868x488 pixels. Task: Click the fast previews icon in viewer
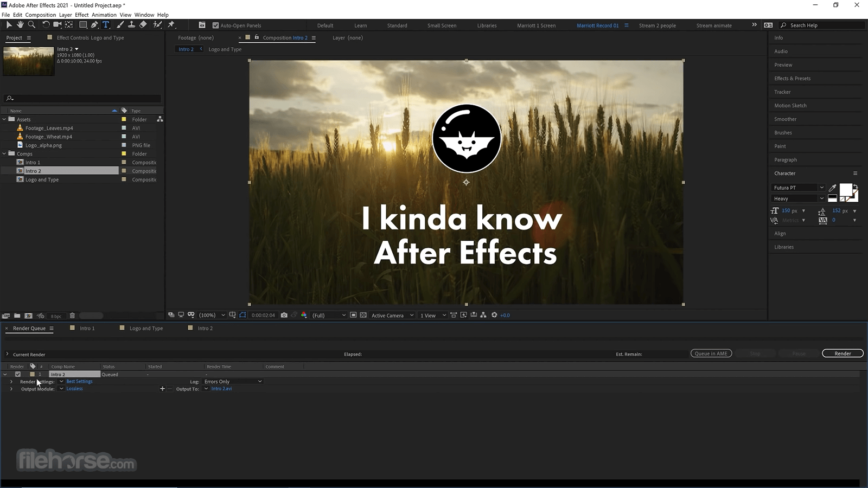click(464, 315)
